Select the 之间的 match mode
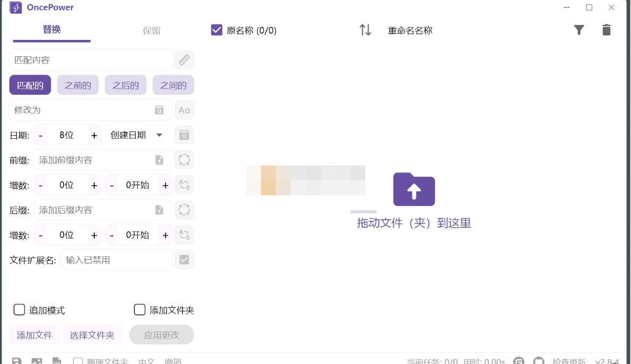The width and height of the screenshot is (631, 364). tap(173, 85)
